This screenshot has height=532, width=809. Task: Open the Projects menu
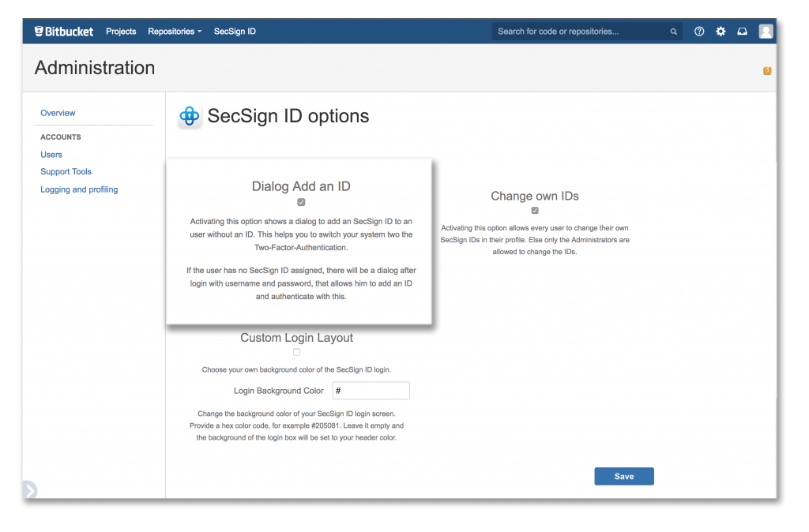[x=121, y=31]
